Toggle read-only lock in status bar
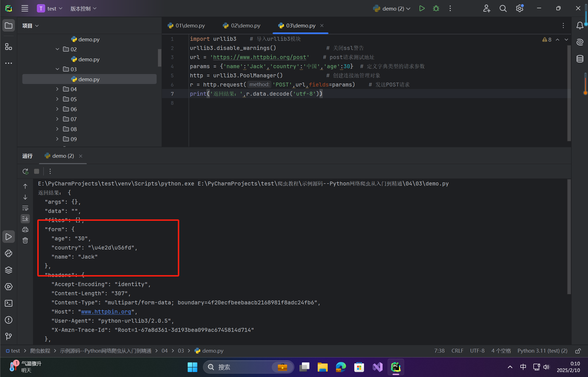588x377 pixels. (x=578, y=351)
